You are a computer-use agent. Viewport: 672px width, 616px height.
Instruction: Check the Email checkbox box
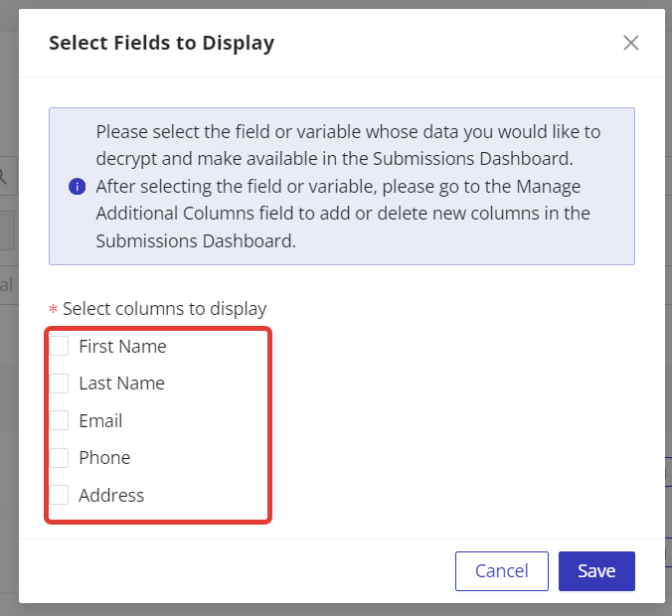click(60, 420)
